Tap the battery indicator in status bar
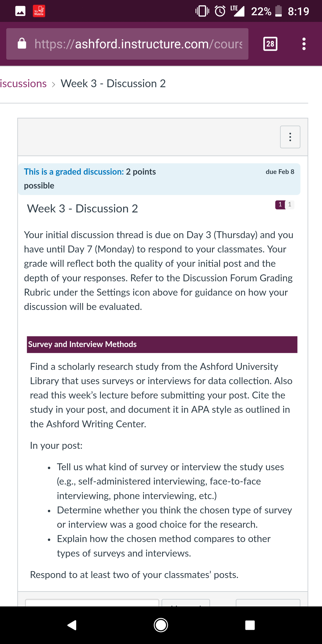The height and width of the screenshot is (644, 322). pyautogui.click(x=278, y=11)
